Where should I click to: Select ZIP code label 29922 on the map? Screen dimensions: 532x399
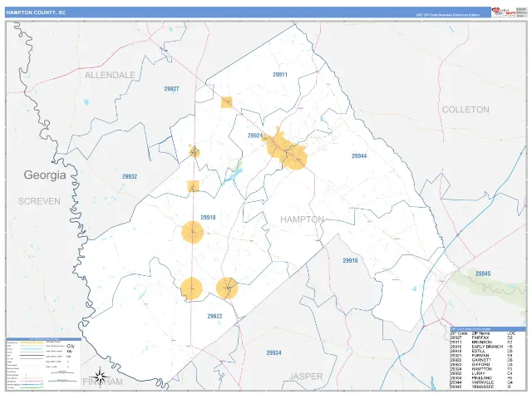pos(214,316)
